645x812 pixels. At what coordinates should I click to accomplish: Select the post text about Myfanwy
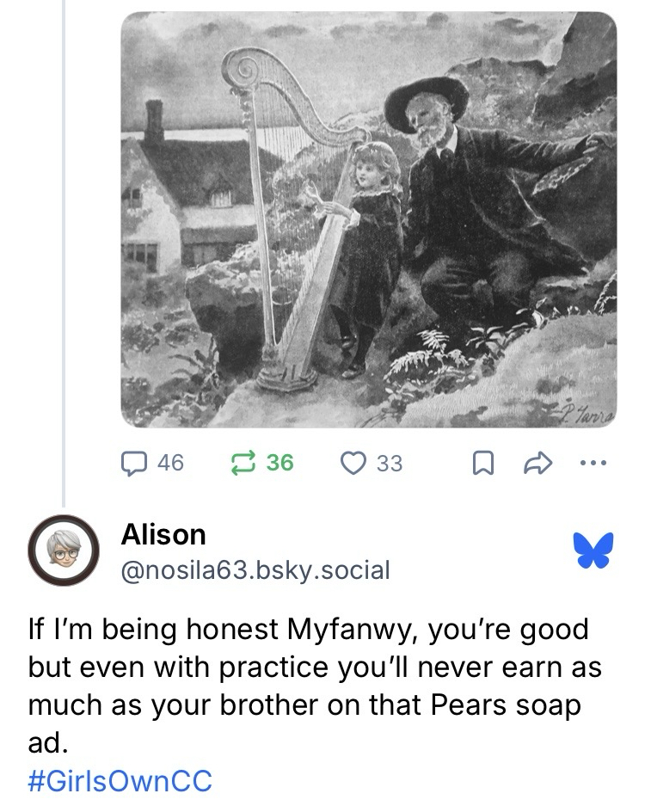point(315,686)
